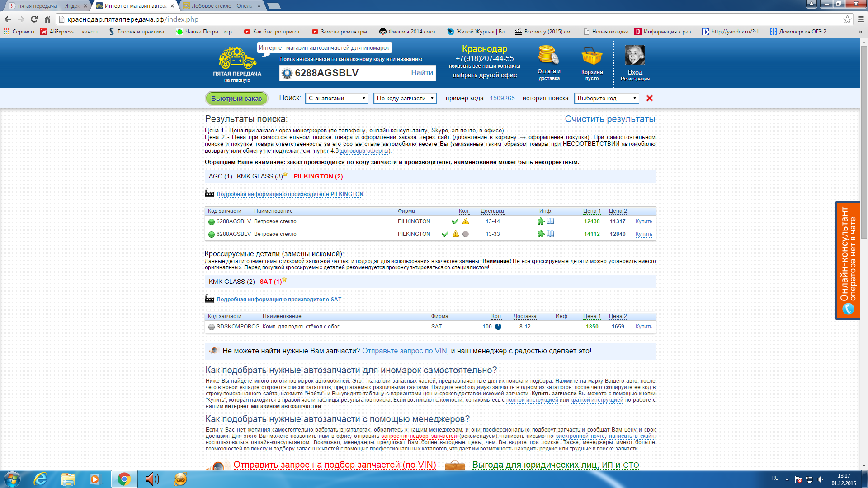Click the gear icon inside the search box
Screen dimensions: 868x488
point(287,73)
